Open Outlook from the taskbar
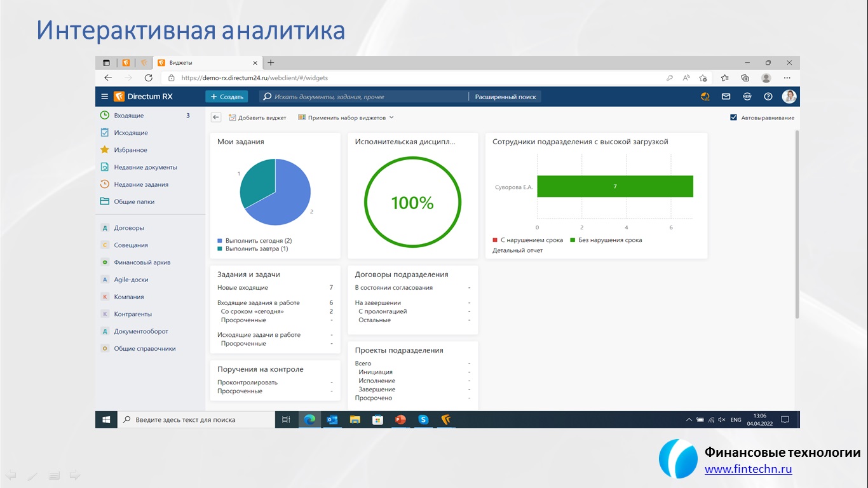Screen dimensions: 868x488 (x=332, y=419)
